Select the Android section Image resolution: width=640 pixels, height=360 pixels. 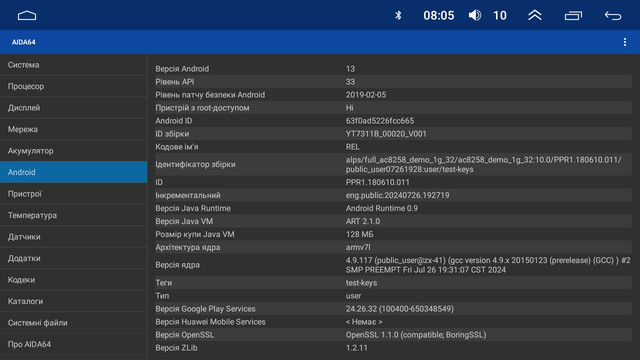click(x=73, y=172)
